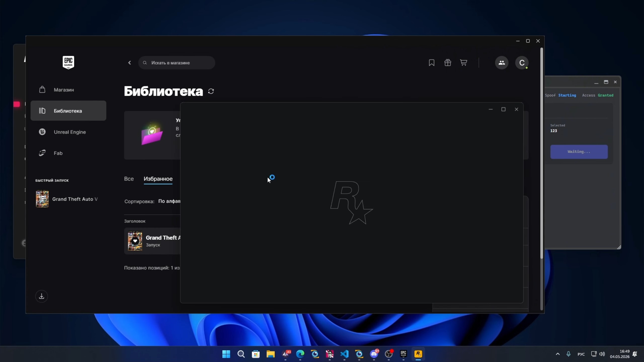
Task: Click the spoofer window resize grip
Action: point(619,247)
